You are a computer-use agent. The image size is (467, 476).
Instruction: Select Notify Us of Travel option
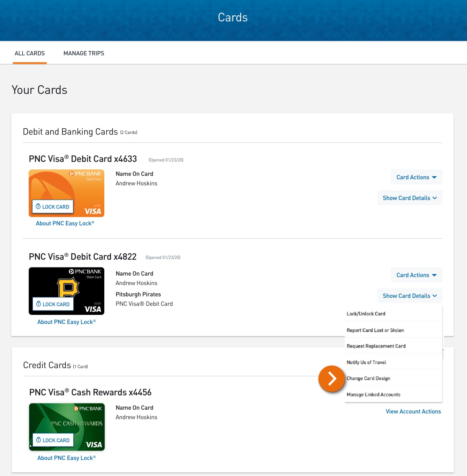pos(366,362)
